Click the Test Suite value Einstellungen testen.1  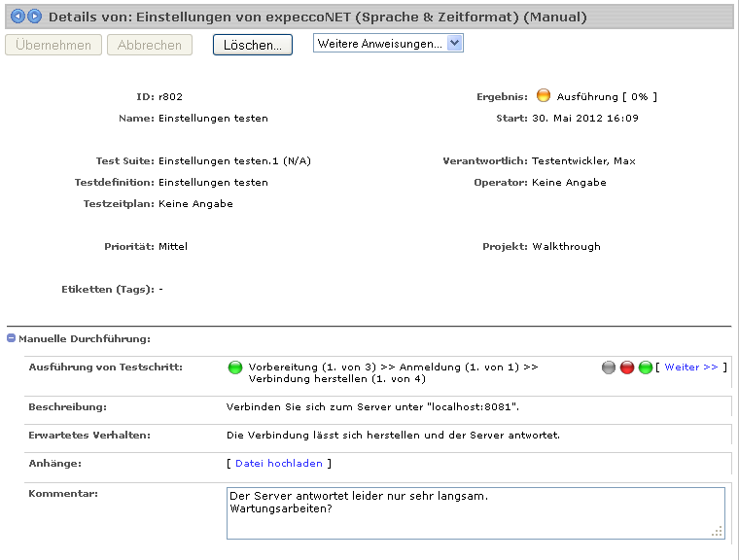pos(234,161)
